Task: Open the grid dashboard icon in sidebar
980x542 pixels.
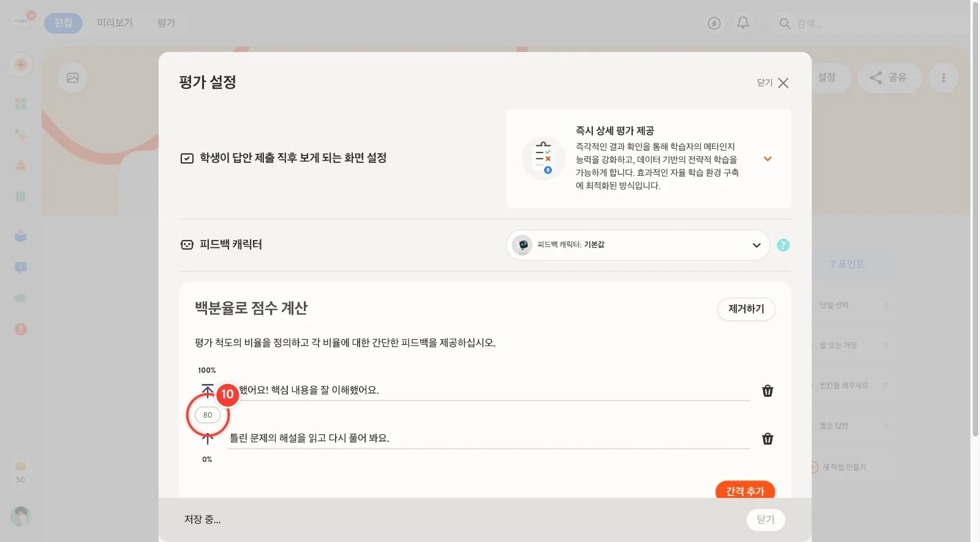Action: pyautogui.click(x=21, y=104)
